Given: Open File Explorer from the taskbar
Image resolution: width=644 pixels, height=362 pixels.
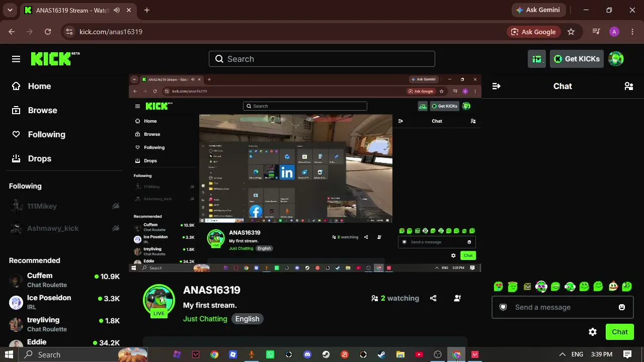Looking at the screenshot, I should [x=400, y=354].
